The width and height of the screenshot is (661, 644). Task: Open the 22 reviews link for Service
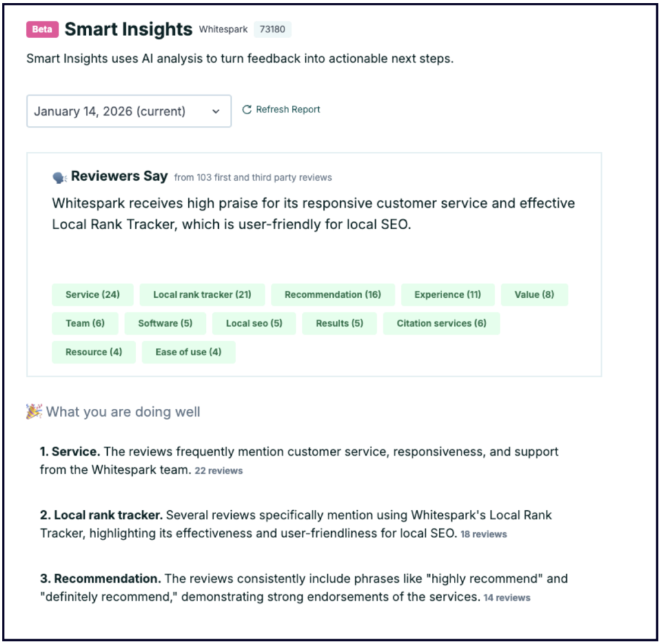tap(219, 471)
